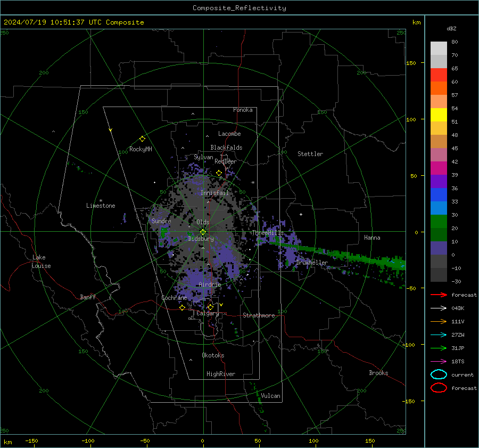Click the Airdrie city label
The width and height of the screenshot is (479, 448).
coord(210,284)
